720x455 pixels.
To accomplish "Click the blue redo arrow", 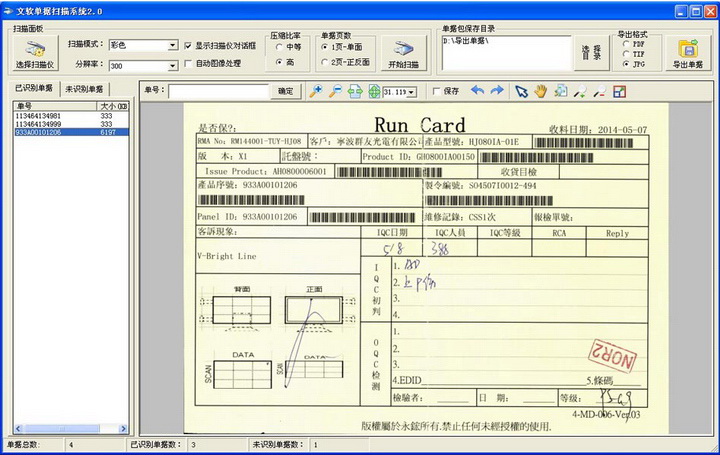I will click(x=497, y=90).
